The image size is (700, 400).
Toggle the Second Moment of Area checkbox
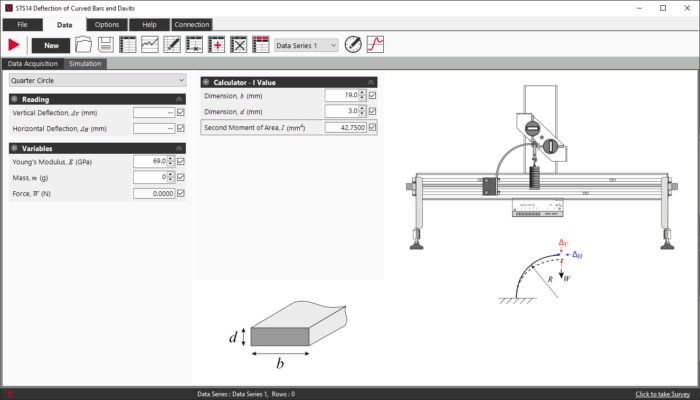pos(373,127)
